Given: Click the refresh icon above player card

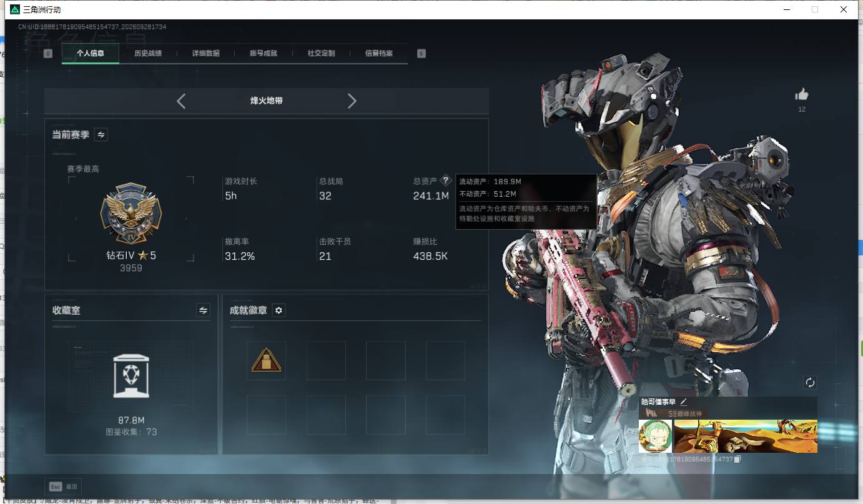Looking at the screenshot, I should (x=810, y=382).
